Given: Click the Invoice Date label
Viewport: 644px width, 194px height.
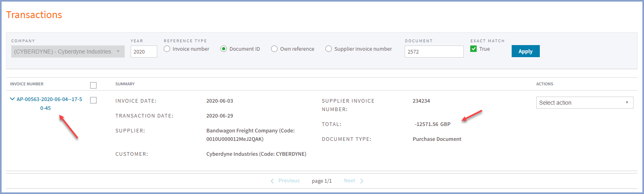Looking at the screenshot, I should point(136,101).
